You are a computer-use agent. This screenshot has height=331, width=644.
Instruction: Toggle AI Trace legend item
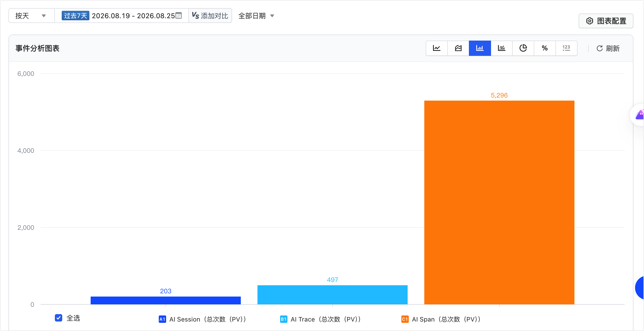(320, 319)
